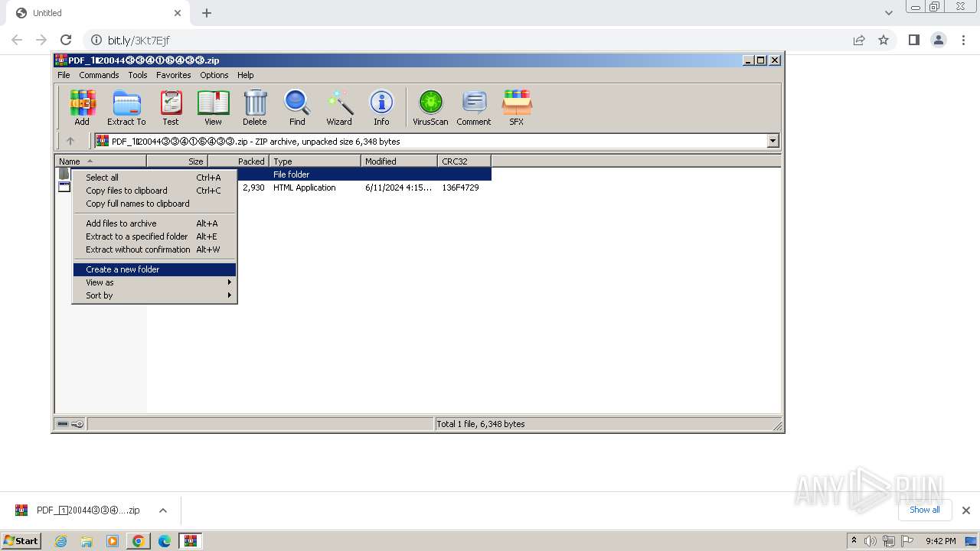The image size is (980, 551).
Task: Open Microsoft Edge from taskbar
Action: pyautogui.click(x=164, y=541)
